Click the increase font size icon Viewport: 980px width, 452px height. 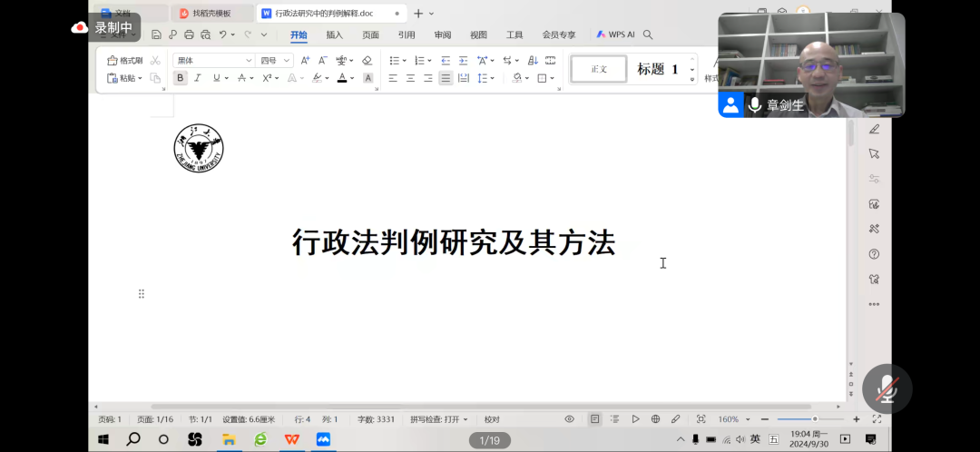click(x=305, y=61)
